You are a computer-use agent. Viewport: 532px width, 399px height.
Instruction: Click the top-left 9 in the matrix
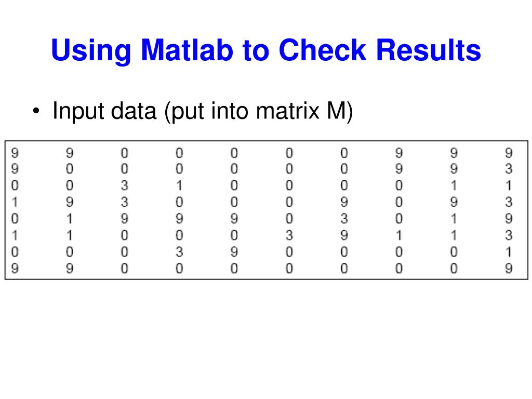(15, 153)
